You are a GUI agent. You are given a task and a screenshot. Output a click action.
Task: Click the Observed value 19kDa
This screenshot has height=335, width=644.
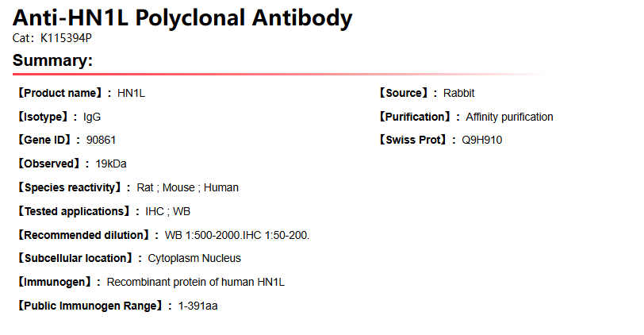[111, 164]
